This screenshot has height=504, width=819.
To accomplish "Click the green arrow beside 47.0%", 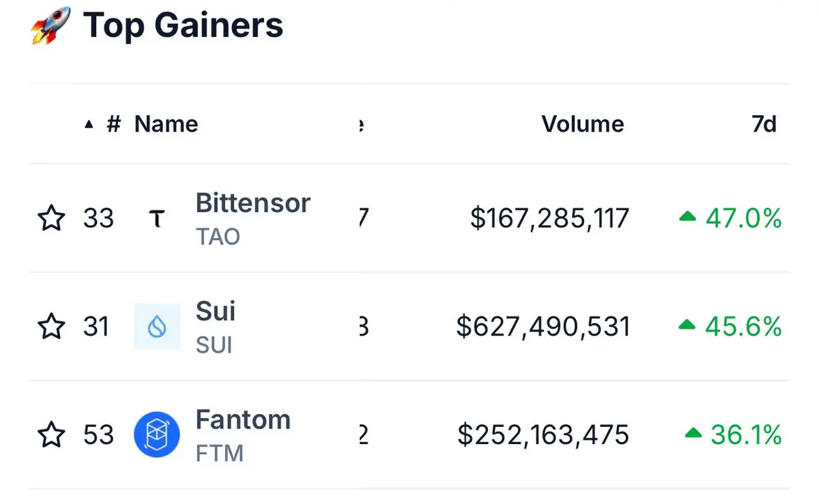I will click(x=687, y=217).
